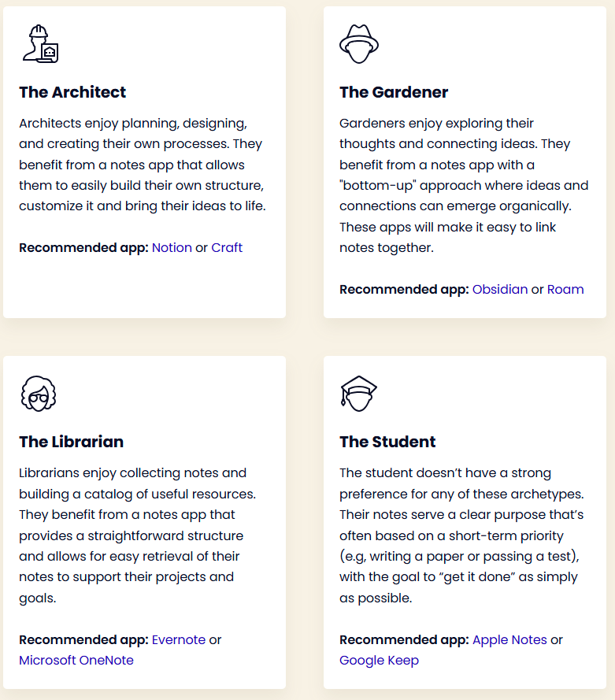Select The Gardener heading

pyautogui.click(x=394, y=92)
